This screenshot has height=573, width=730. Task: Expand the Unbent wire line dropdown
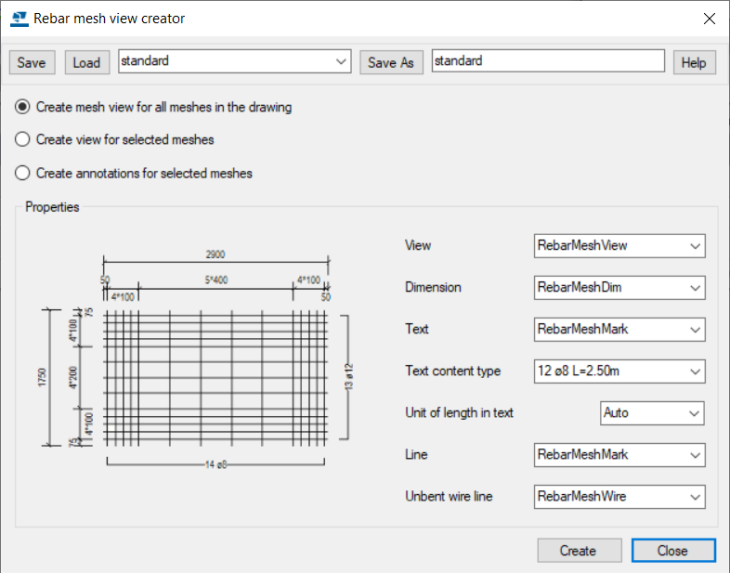tap(619, 497)
